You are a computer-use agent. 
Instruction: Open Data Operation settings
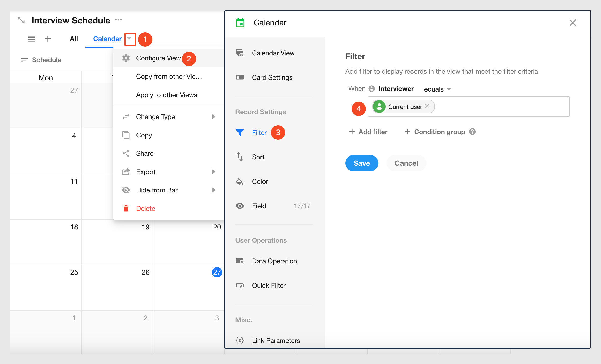point(274,261)
